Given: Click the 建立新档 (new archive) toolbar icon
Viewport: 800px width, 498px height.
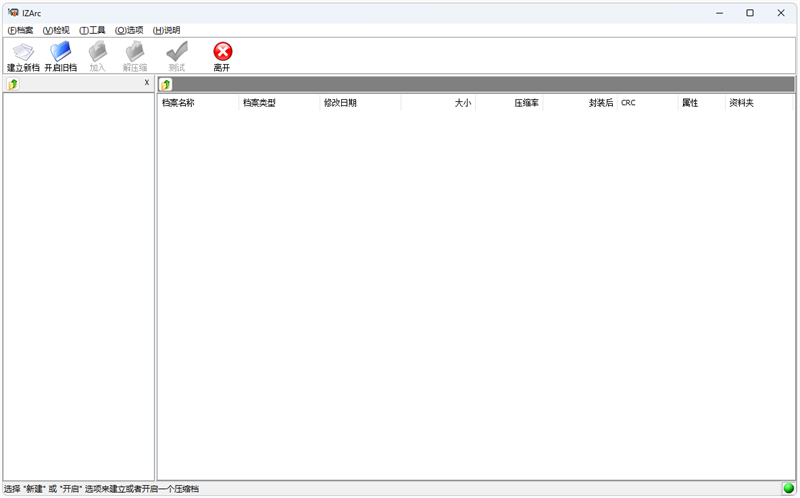Looking at the screenshot, I should 23,52.
